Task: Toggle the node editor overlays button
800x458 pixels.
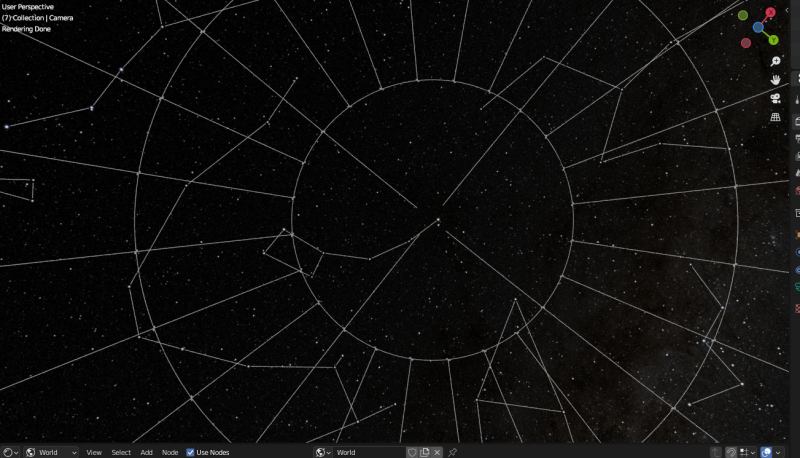Action: pyautogui.click(x=766, y=452)
